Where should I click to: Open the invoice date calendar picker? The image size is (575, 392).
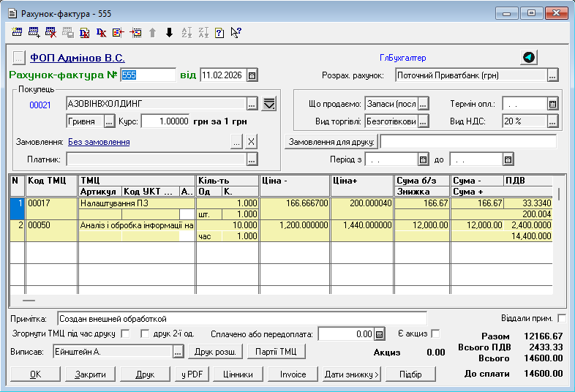252,75
